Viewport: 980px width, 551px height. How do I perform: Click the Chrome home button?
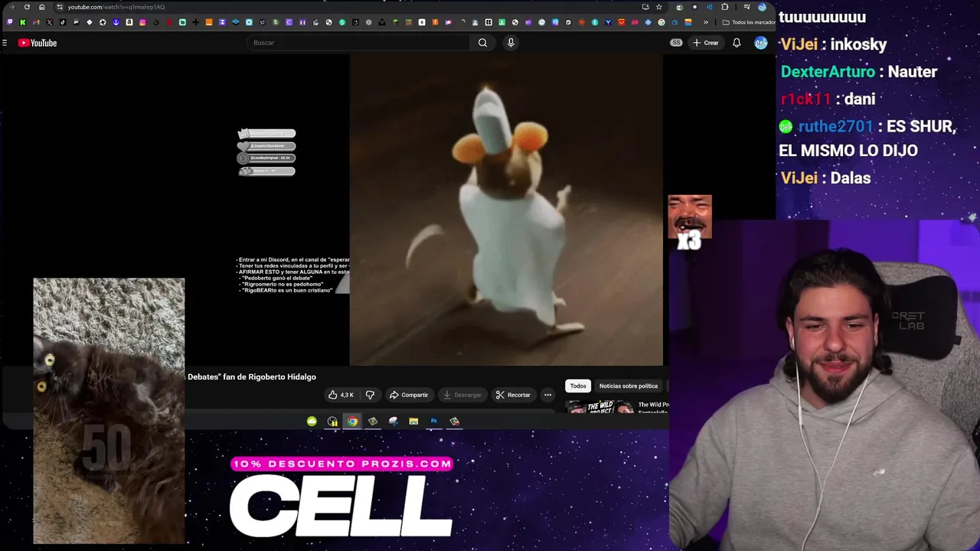[x=41, y=7]
